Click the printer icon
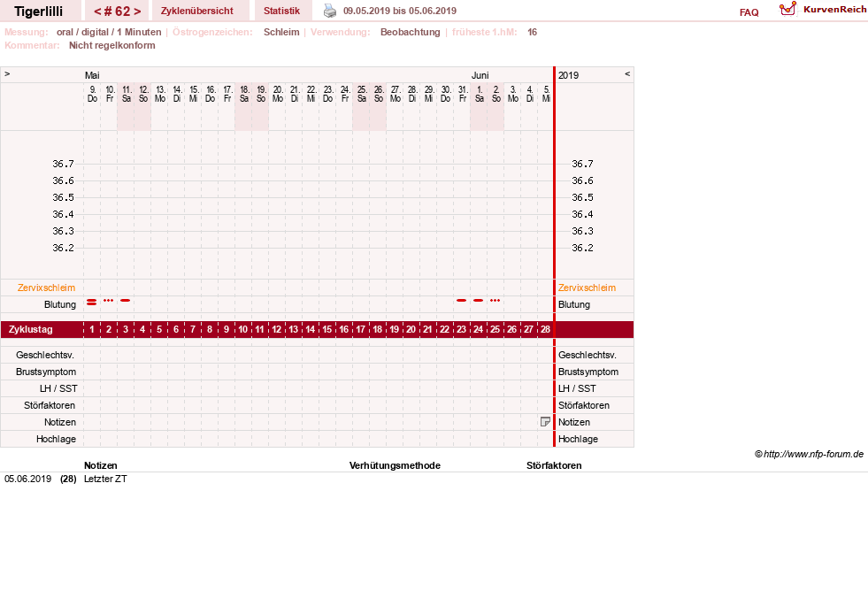This screenshot has height=606, width=868. [x=330, y=11]
